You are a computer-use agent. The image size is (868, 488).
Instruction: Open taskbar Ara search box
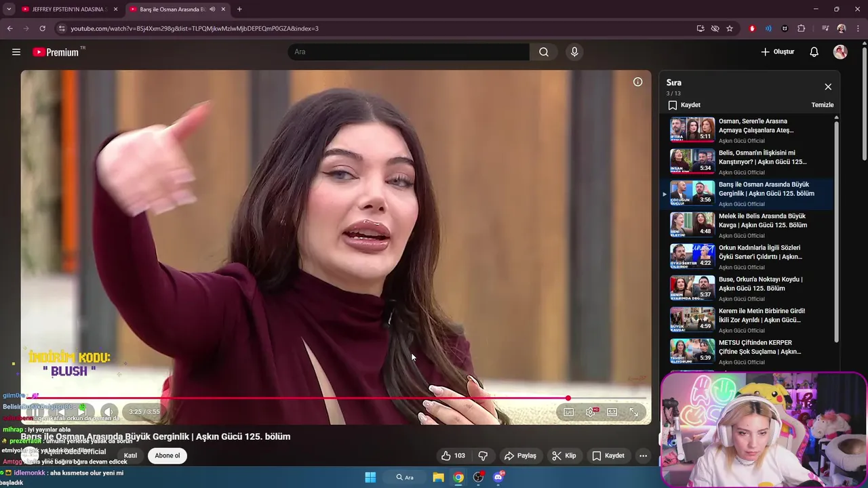[x=406, y=477]
